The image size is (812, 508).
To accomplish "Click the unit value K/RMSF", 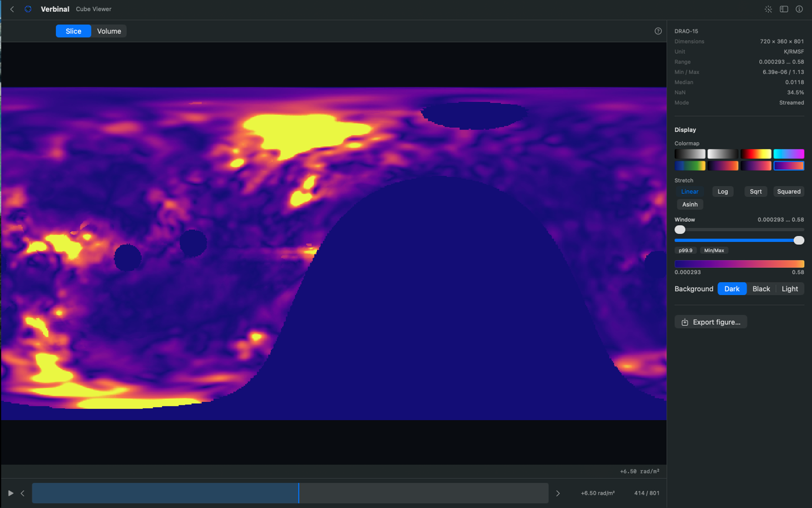I will pos(794,52).
